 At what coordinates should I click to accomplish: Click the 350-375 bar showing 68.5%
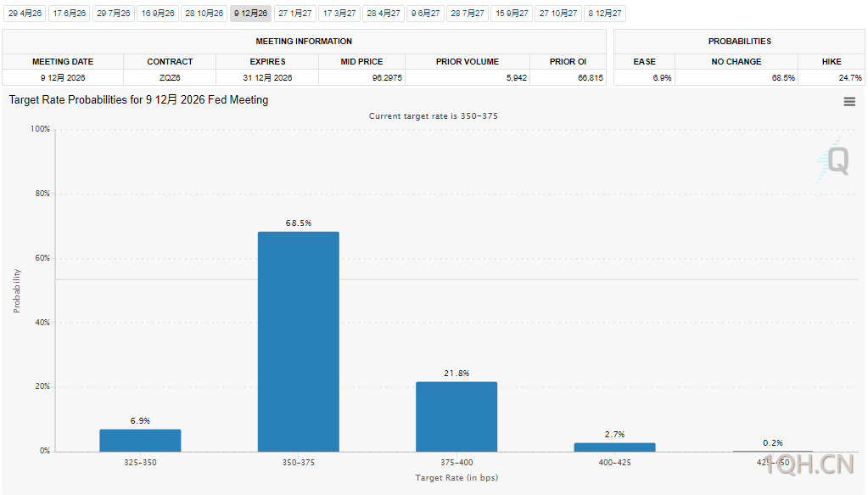coord(298,341)
